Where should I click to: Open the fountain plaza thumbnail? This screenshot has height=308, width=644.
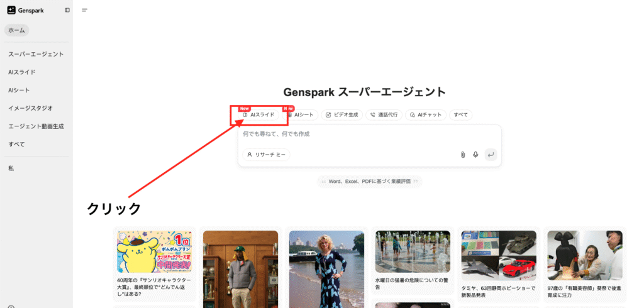pos(413,251)
